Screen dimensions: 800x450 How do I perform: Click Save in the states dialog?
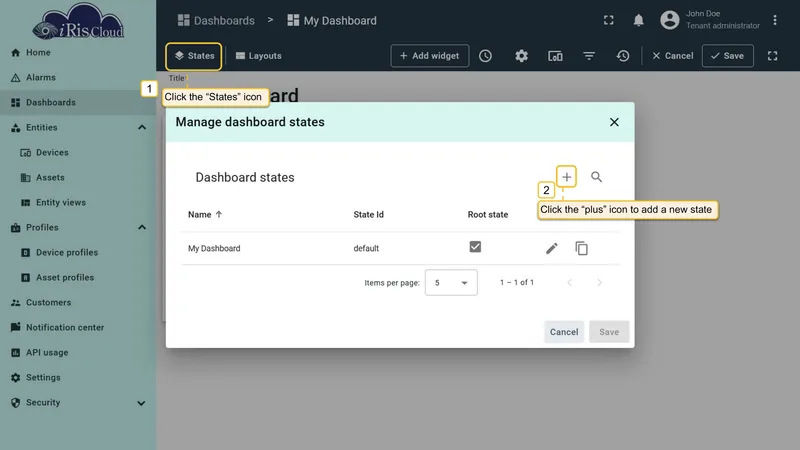(x=609, y=332)
